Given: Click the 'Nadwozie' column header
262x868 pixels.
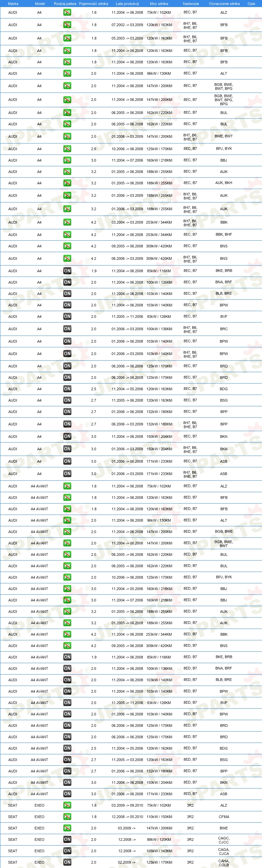Looking at the screenshot, I should 191,4.
